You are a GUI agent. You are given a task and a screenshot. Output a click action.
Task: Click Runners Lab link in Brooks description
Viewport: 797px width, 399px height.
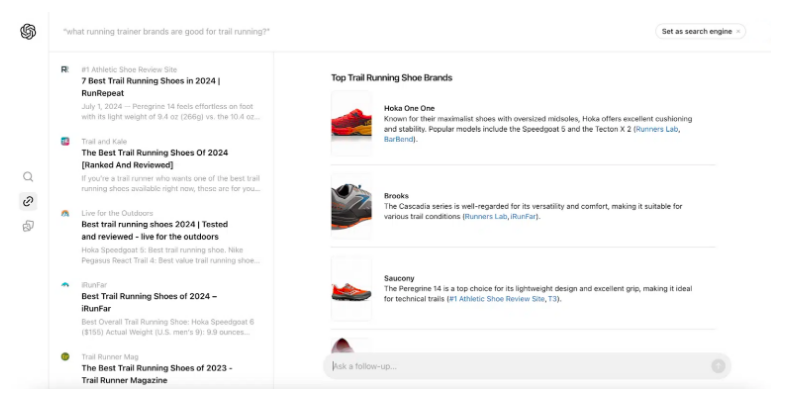[486, 217]
